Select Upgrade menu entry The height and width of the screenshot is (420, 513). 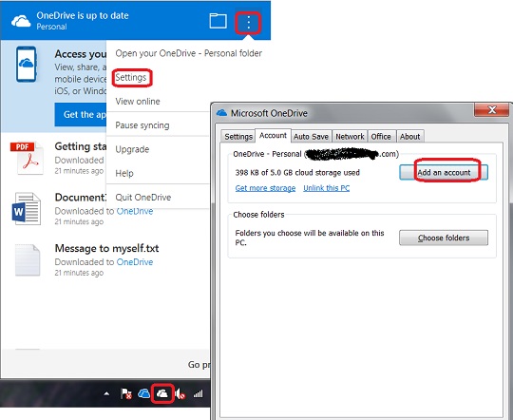coord(132,149)
